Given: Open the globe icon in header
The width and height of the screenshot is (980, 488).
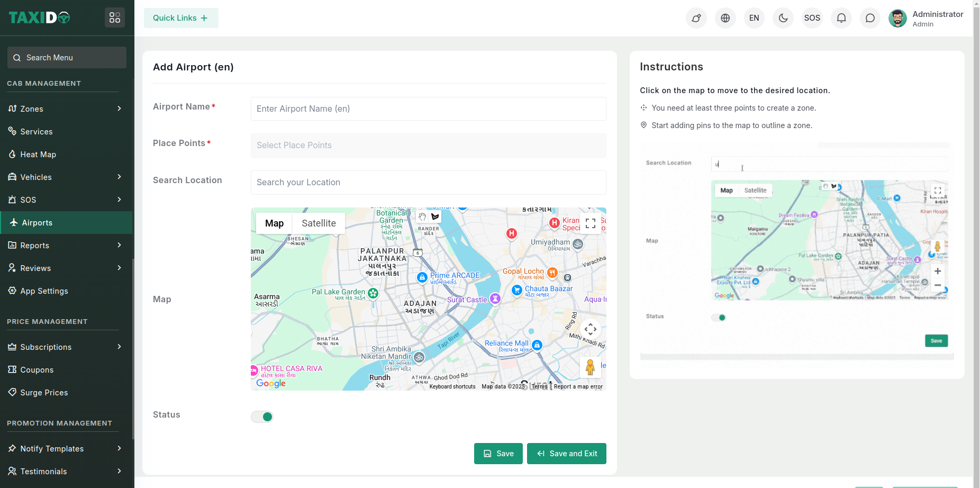Looking at the screenshot, I should point(725,18).
